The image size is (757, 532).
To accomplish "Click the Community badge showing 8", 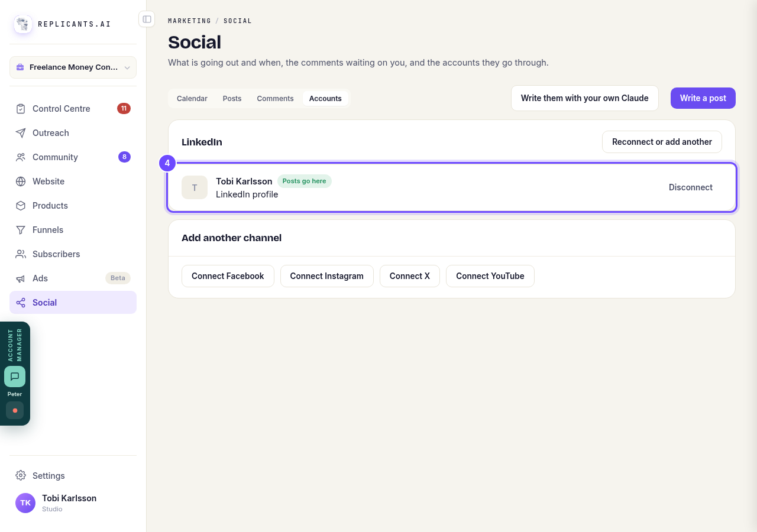I will point(124,157).
